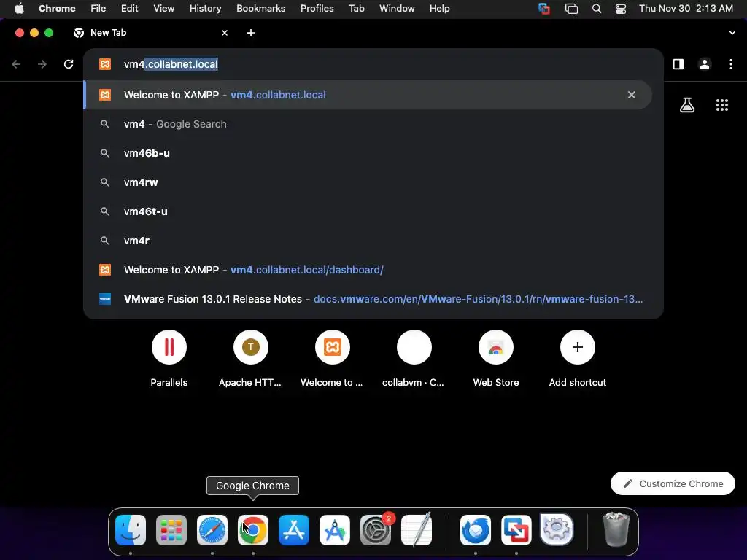
Task: Open the collabvm shortcut tile
Action: click(414, 347)
